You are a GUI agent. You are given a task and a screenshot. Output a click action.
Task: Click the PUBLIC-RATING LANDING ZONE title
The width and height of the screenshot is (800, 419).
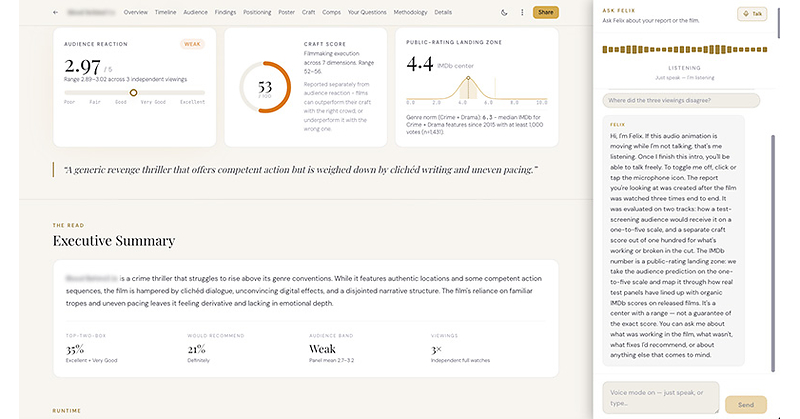454,42
